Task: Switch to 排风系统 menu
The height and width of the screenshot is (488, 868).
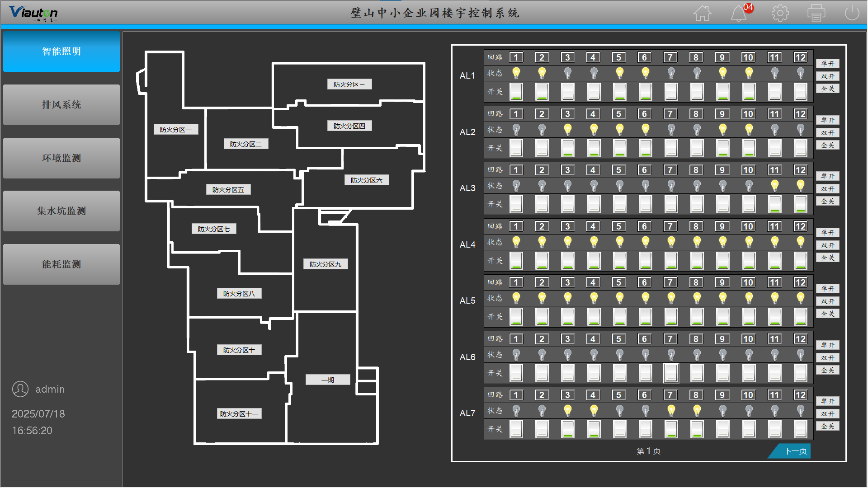Action: click(x=61, y=105)
